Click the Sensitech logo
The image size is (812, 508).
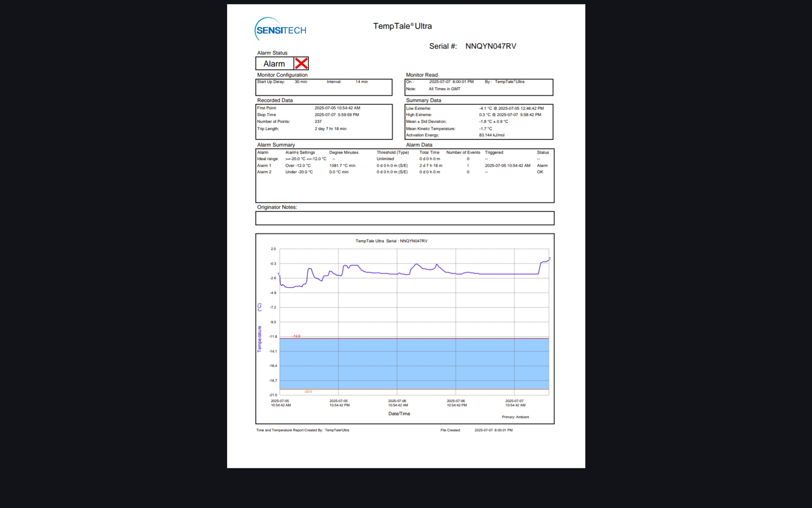281,30
